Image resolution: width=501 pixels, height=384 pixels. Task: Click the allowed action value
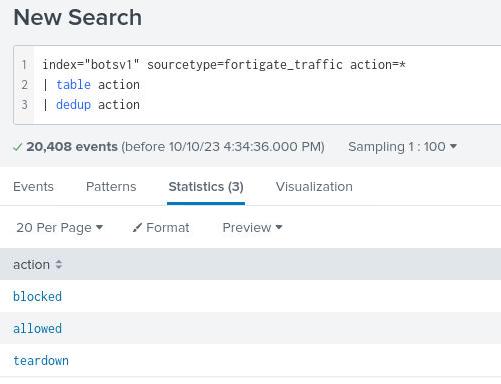(x=37, y=328)
